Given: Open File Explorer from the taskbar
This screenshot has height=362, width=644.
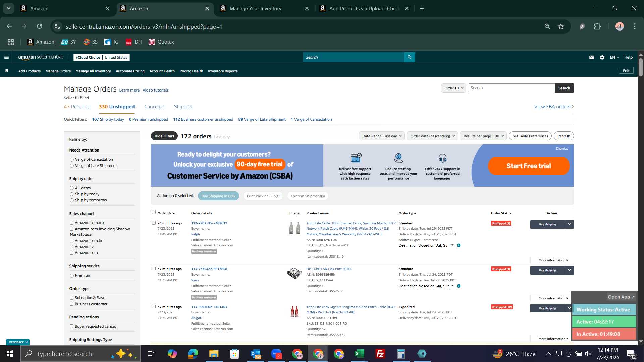Looking at the screenshot, I should pyautogui.click(x=214, y=354).
